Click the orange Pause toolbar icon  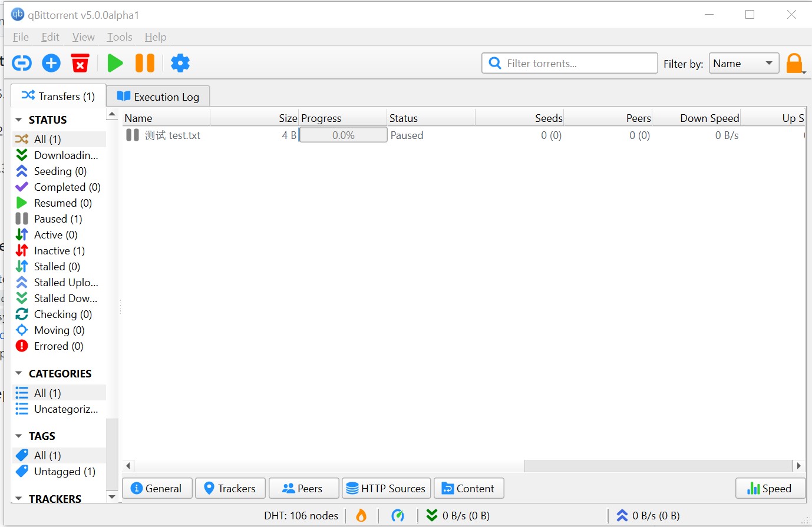(x=145, y=63)
